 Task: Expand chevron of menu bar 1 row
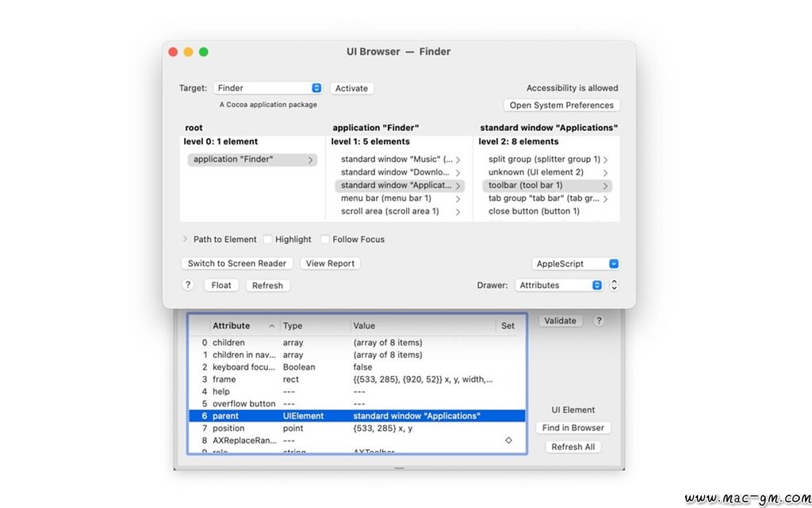coord(458,199)
